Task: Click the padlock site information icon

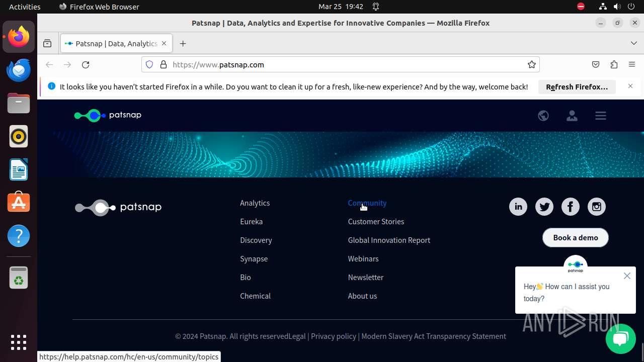Action: click(163, 64)
